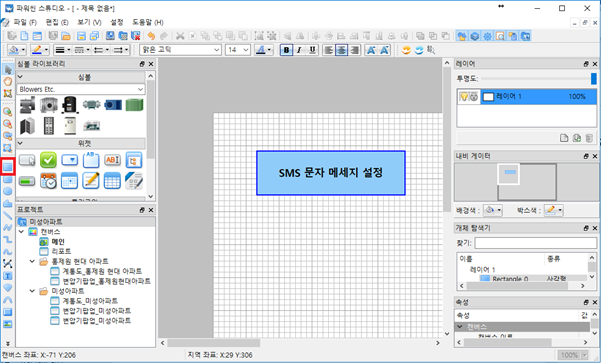This screenshot has width=601, height=363.
Task: Align text to the right
Action: pyautogui.click(x=355, y=50)
